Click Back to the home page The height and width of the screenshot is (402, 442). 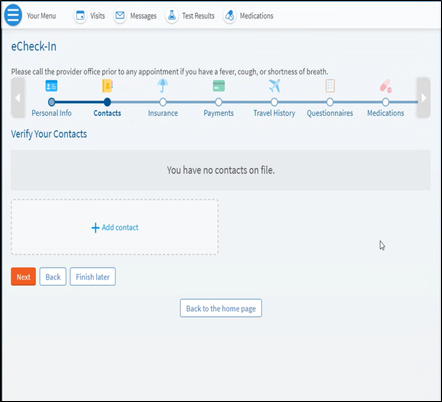tap(221, 308)
